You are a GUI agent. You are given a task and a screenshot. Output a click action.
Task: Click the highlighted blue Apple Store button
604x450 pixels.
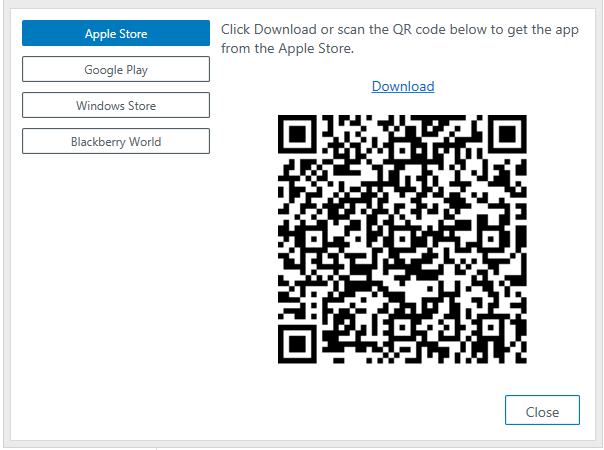(x=116, y=33)
